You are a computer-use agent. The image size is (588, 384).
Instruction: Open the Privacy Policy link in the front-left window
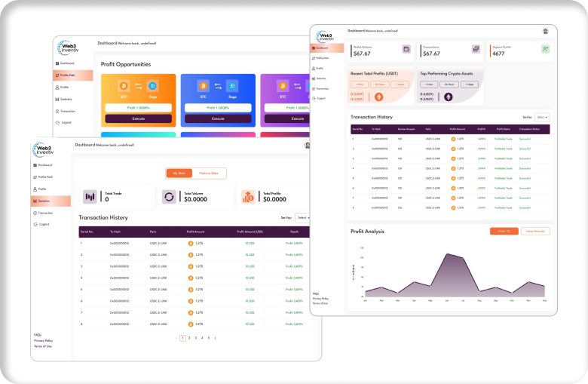pos(43,340)
